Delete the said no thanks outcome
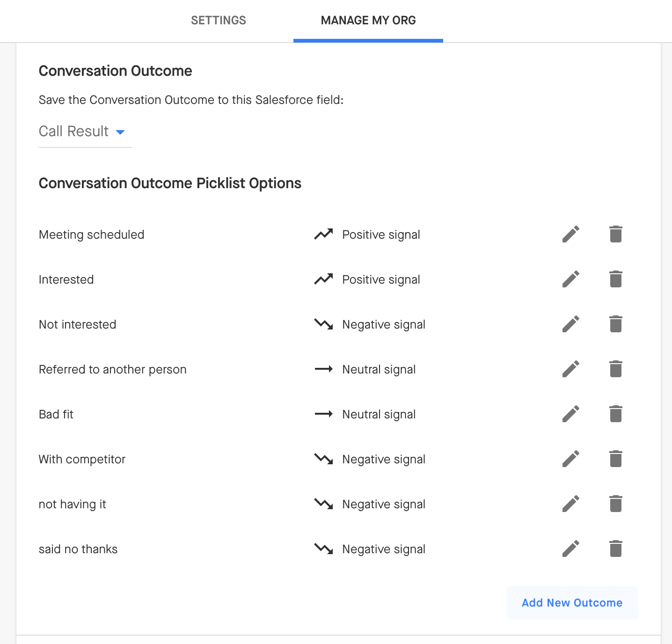This screenshot has height=644, width=672. [616, 549]
